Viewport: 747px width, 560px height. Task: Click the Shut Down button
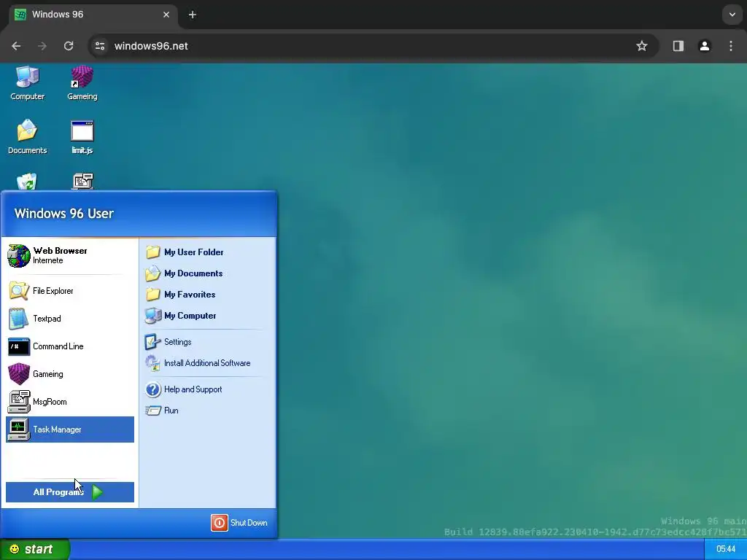pyautogui.click(x=239, y=523)
